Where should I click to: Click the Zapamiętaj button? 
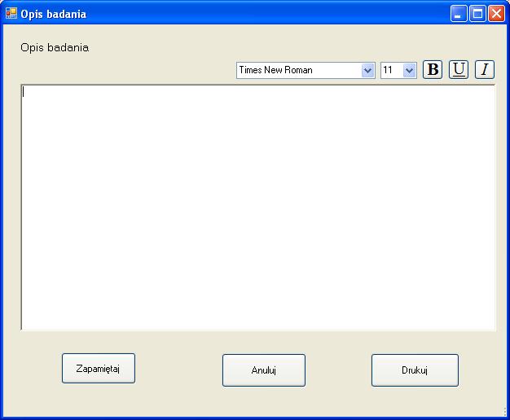coord(99,368)
